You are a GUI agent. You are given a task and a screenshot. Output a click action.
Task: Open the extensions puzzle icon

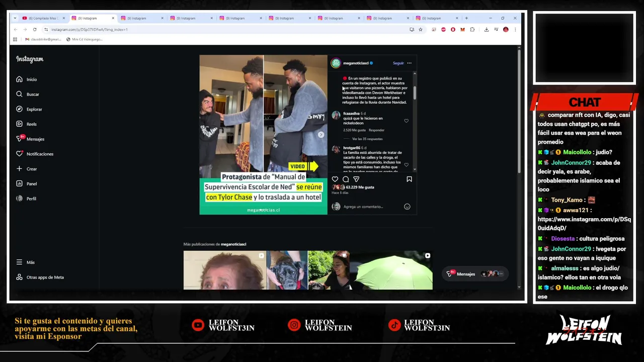coord(472,30)
